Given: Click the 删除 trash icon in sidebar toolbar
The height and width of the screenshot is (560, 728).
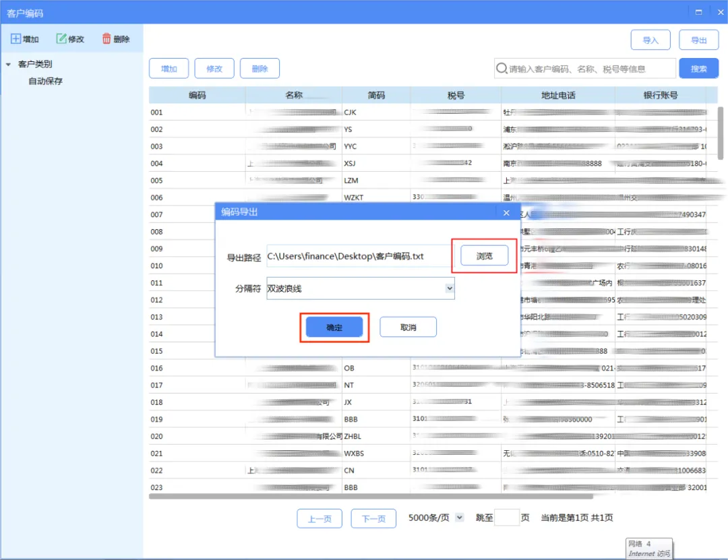Looking at the screenshot, I should click(x=107, y=38).
